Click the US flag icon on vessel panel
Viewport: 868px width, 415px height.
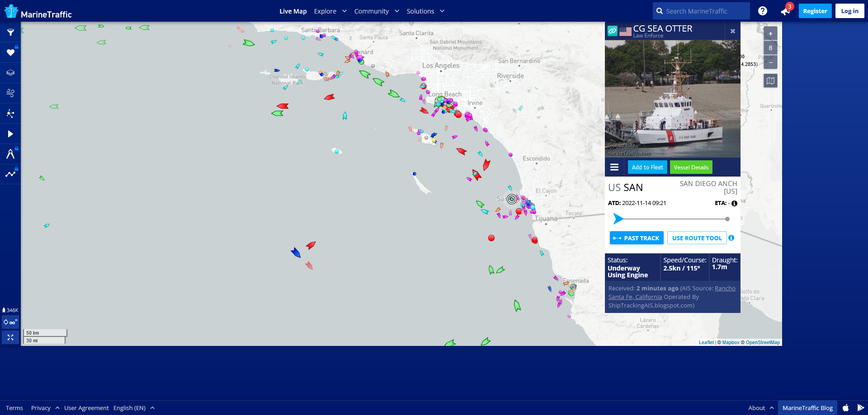point(625,31)
